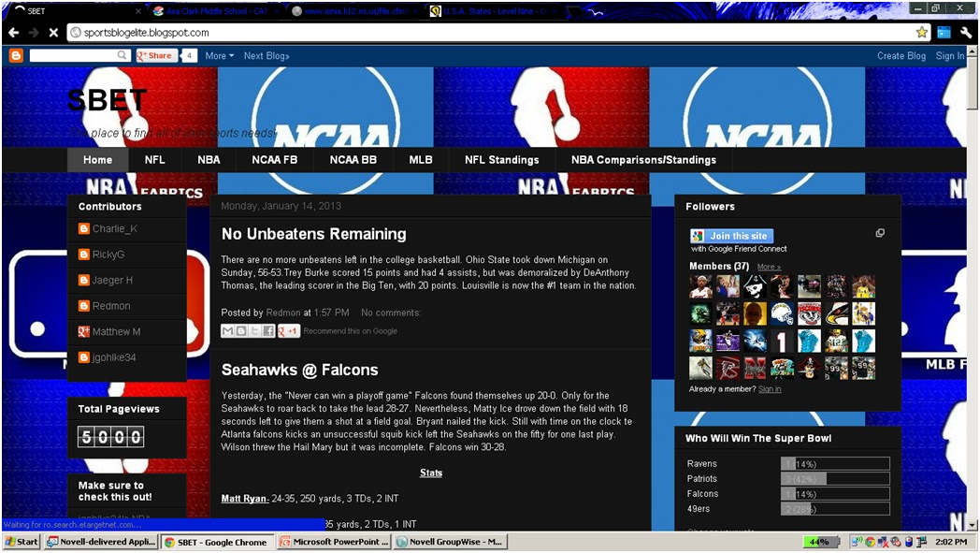Click No Unbeatens Remaining post title
980x553 pixels.
pyautogui.click(x=314, y=234)
